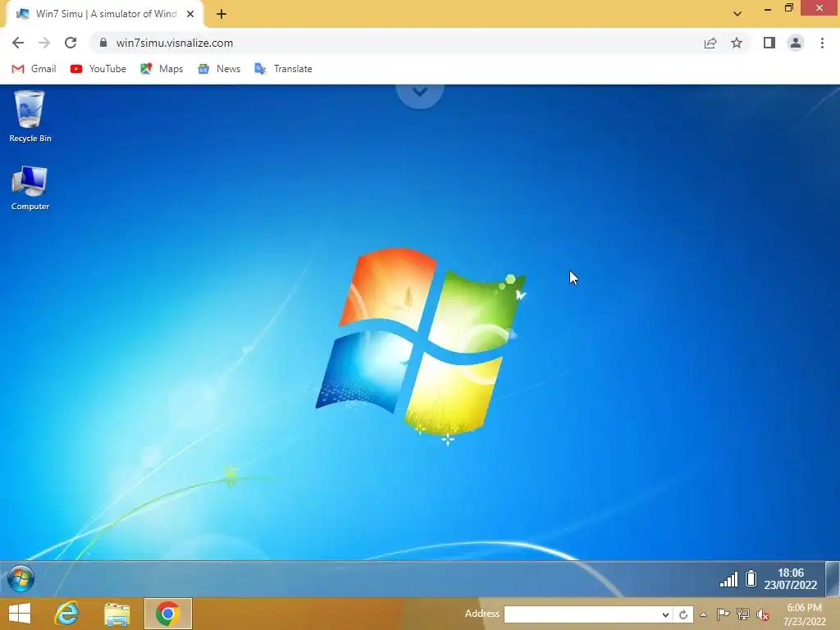This screenshot has width=840, height=630.
Task: Open the 6:06 PM system clock
Action: [x=804, y=614]
